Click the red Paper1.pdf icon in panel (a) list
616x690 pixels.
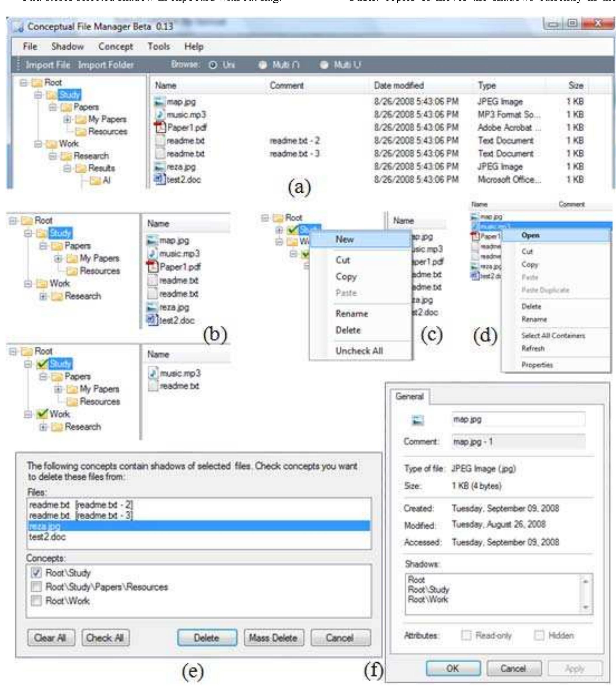click(x=160, y=127)
